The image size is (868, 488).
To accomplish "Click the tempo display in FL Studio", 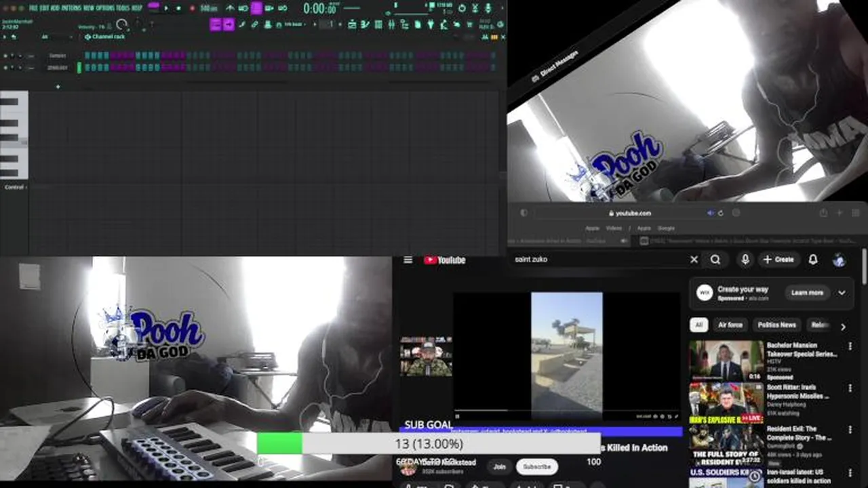I will (x=208, y=9).
